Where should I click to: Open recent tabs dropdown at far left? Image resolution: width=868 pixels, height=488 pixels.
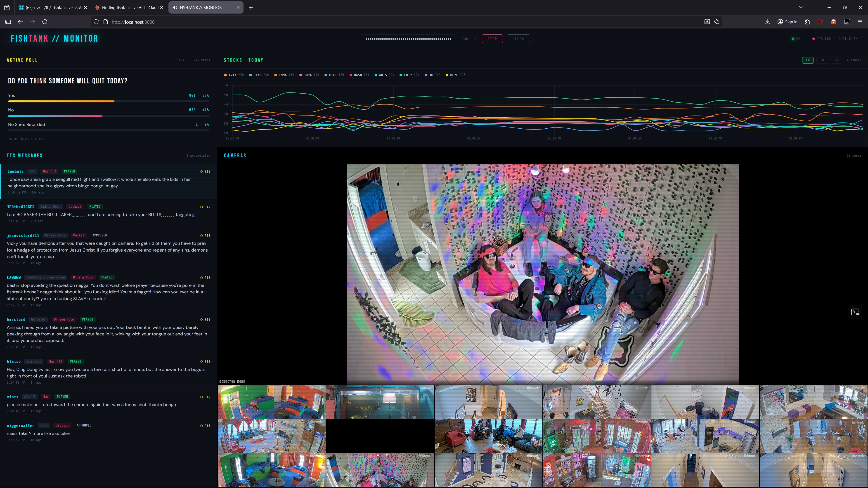pyautogui.click(x=7, y=7)
